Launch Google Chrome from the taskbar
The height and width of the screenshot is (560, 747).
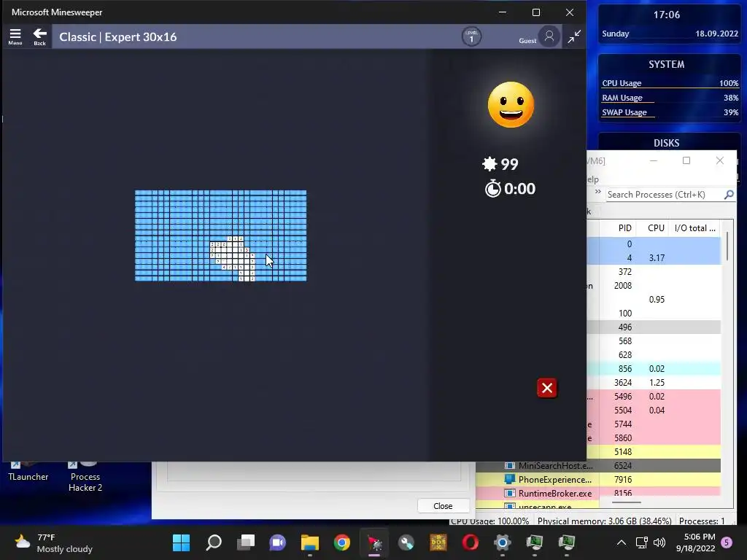[x=341, y=542]
